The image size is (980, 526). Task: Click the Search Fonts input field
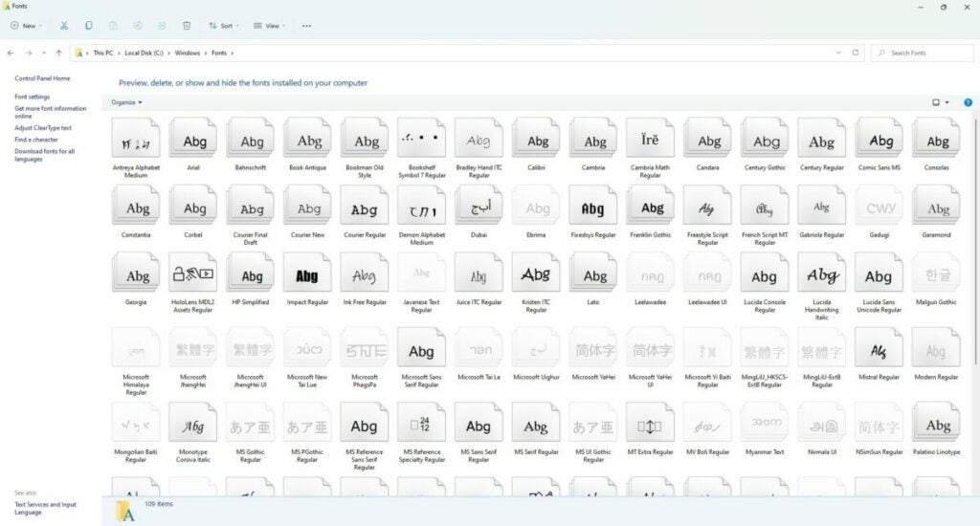[922, 54]
